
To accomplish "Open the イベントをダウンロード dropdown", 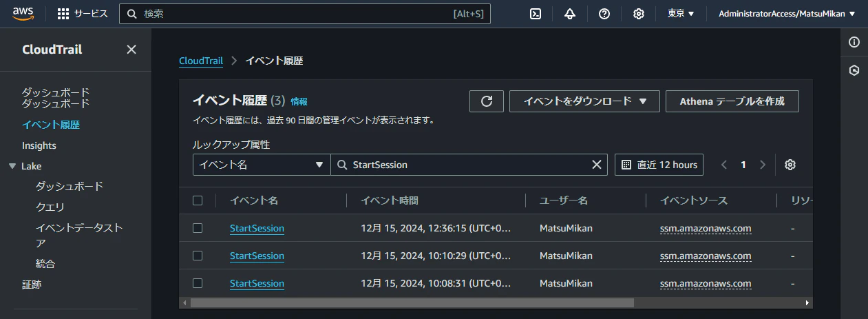I will click(584, 101).
